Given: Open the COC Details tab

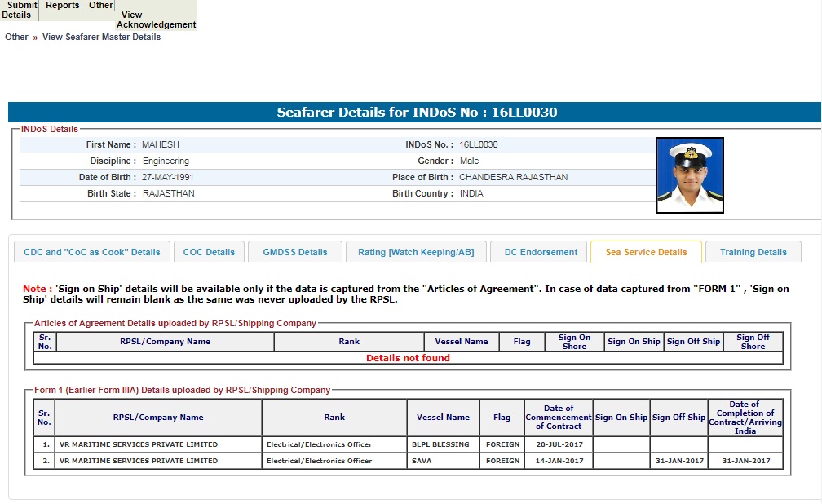Looking at the screenshot, I should click(209, 252).
